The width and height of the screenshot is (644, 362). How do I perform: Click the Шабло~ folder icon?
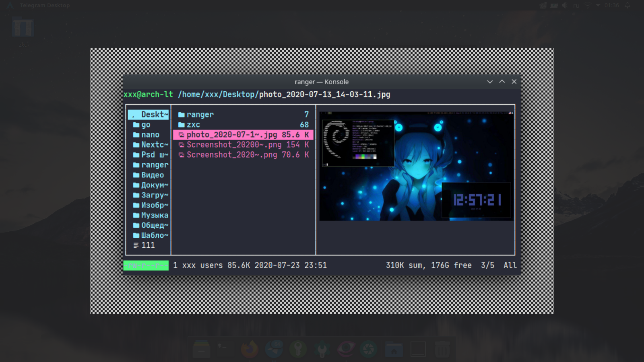click(x=136, y=236)
